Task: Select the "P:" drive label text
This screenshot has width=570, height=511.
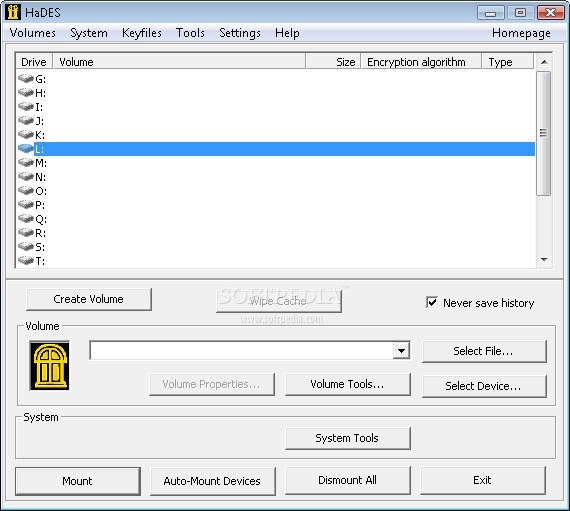Action: coord(40,205)
